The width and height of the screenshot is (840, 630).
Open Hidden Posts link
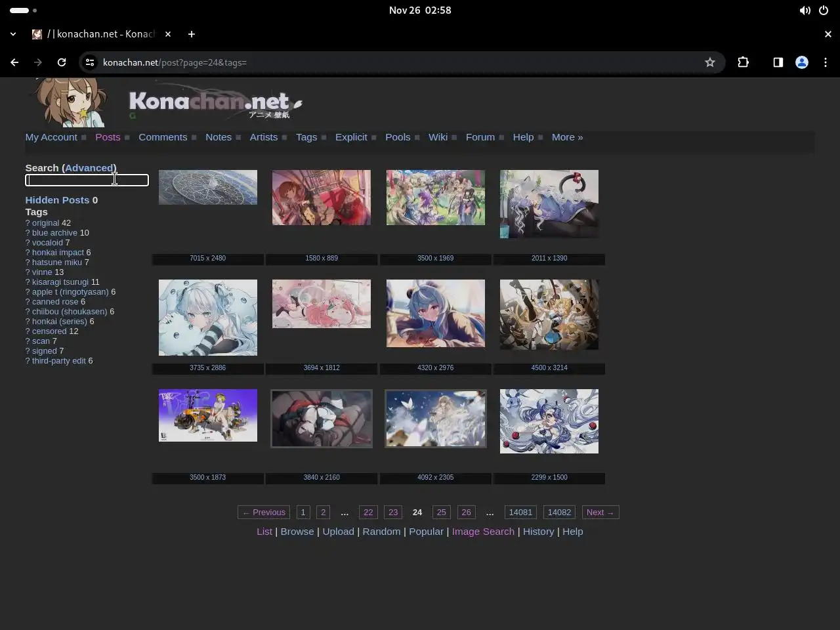tap(57, 200)
